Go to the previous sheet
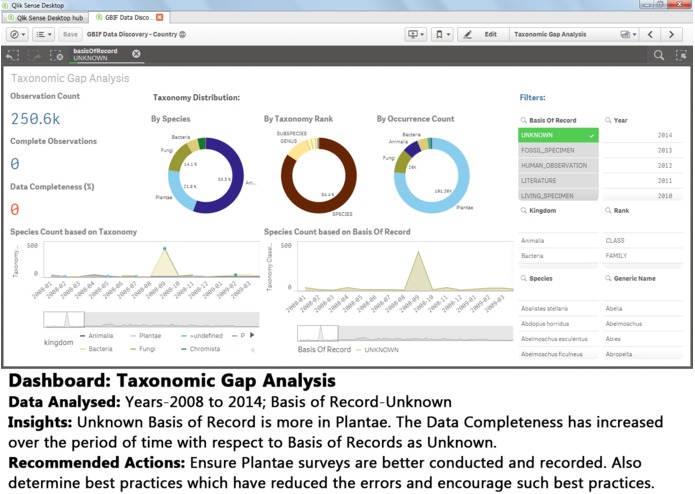 (x=650, y=34)
